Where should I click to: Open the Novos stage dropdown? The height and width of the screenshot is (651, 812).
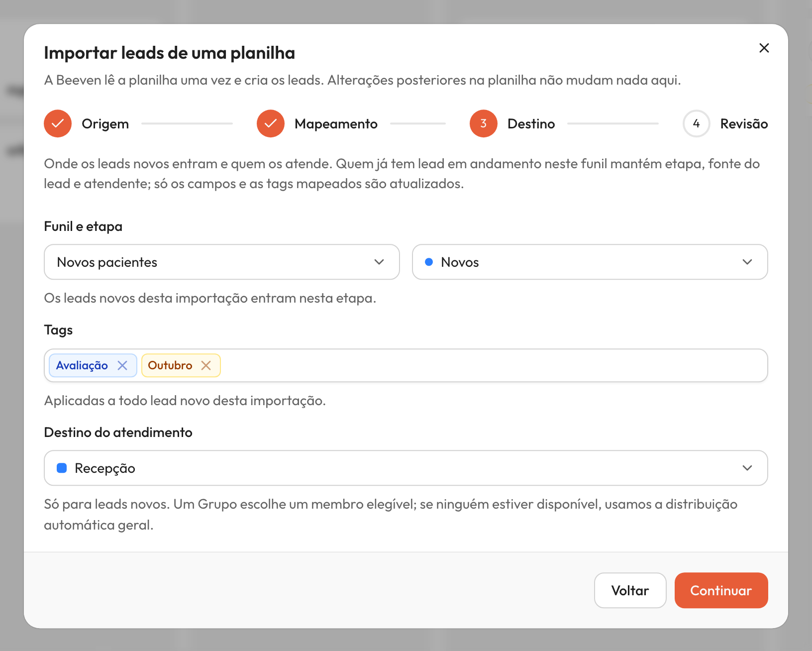[590, 262]
